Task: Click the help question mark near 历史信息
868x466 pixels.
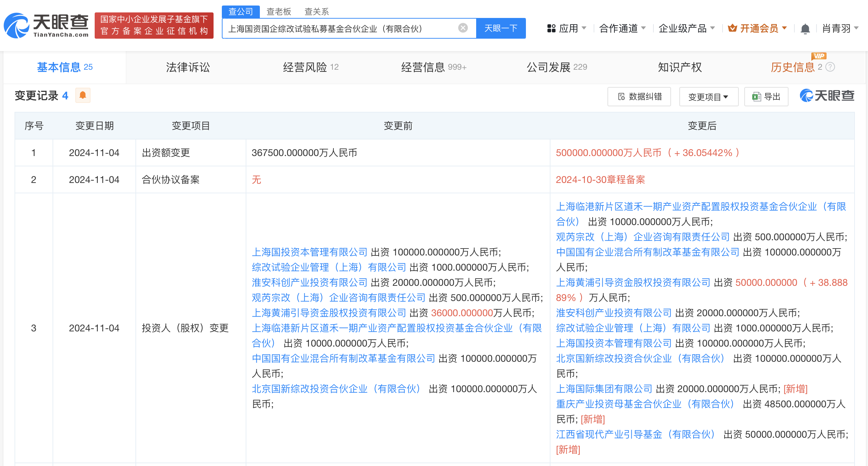Action: [830, 67]
